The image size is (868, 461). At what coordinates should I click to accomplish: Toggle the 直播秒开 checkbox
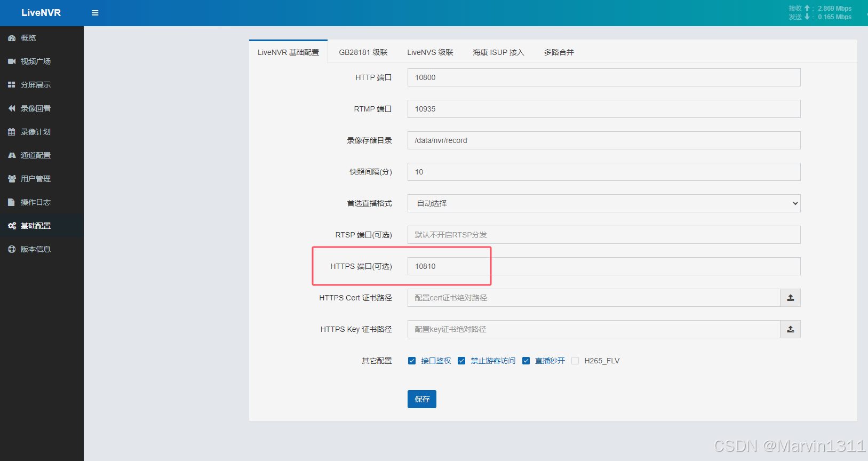[x=526, y=361]
